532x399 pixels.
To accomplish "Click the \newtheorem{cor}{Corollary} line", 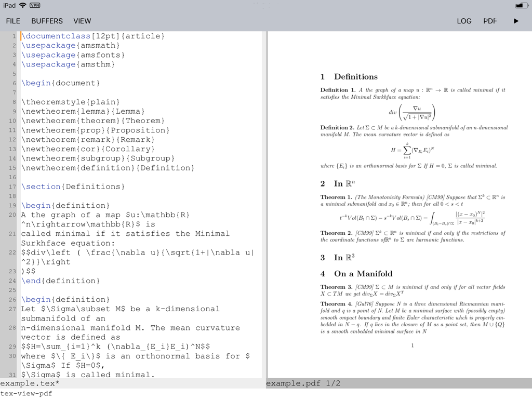I will click(x=87, y=149).
